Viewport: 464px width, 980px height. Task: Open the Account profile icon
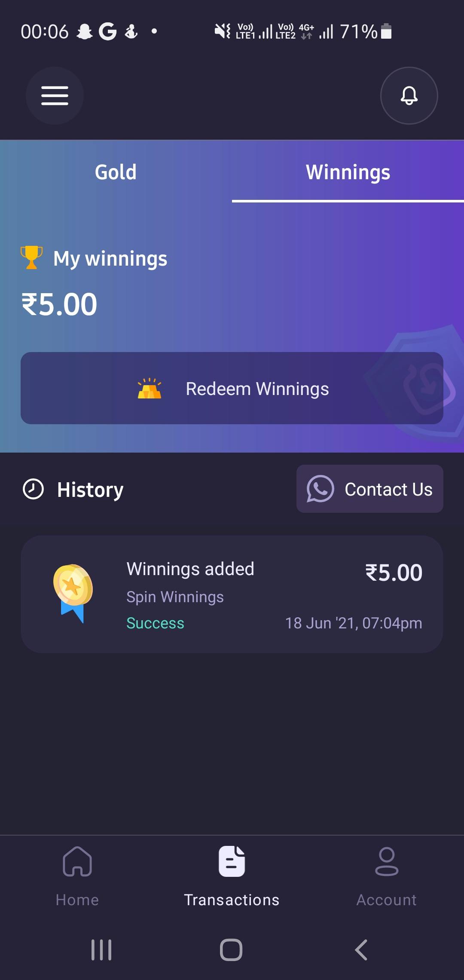387,861
